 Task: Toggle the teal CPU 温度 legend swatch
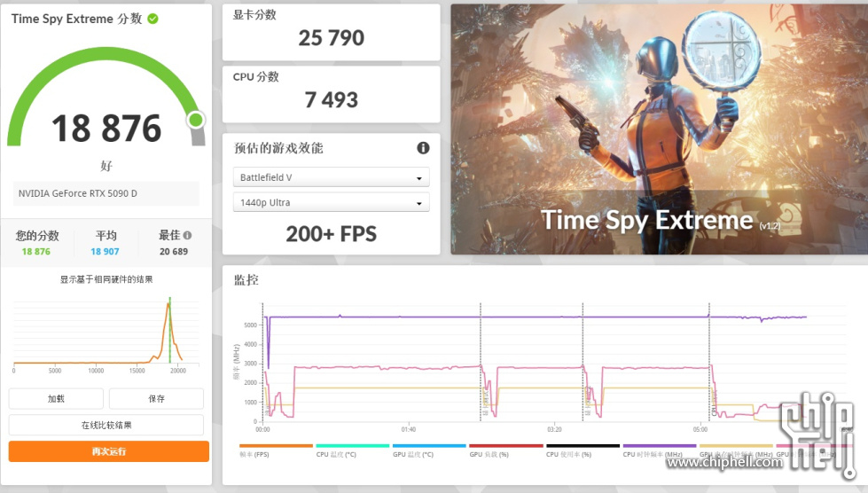[x=353, y=445]
